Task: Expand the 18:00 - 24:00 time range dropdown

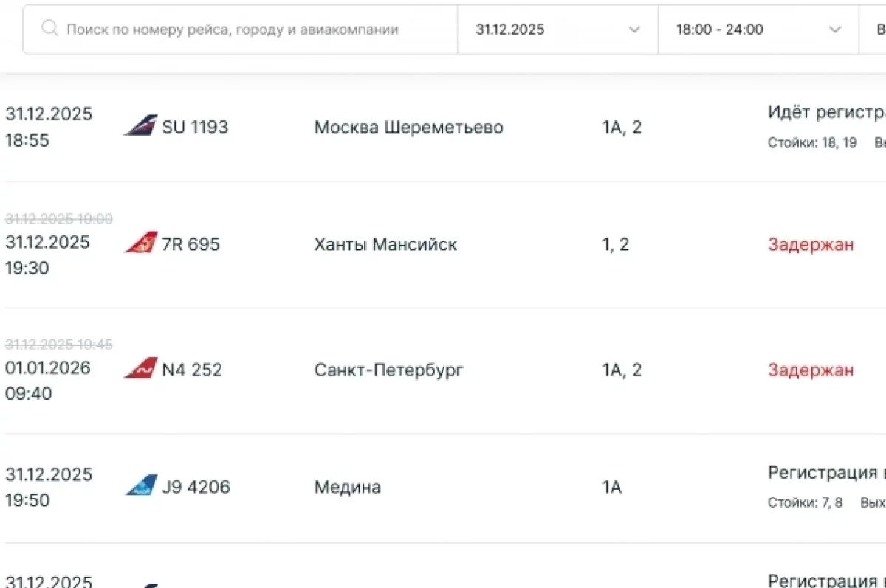Action: point(758,30)
